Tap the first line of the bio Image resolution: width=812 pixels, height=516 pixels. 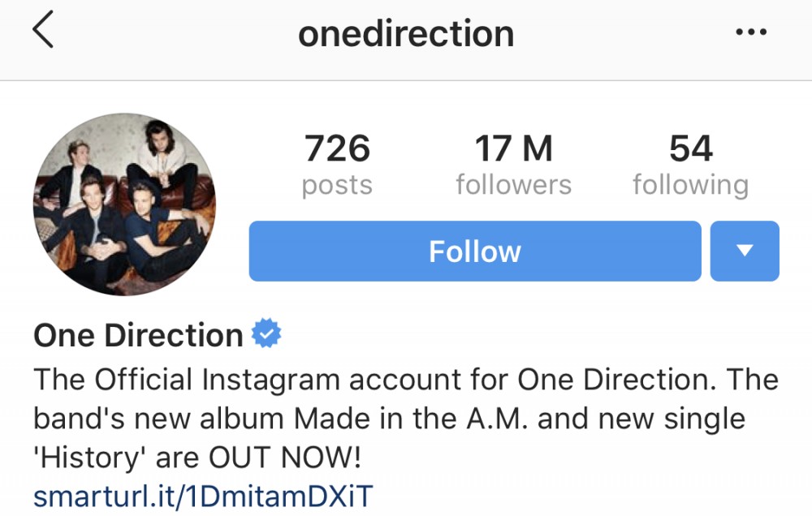[406, 379]
